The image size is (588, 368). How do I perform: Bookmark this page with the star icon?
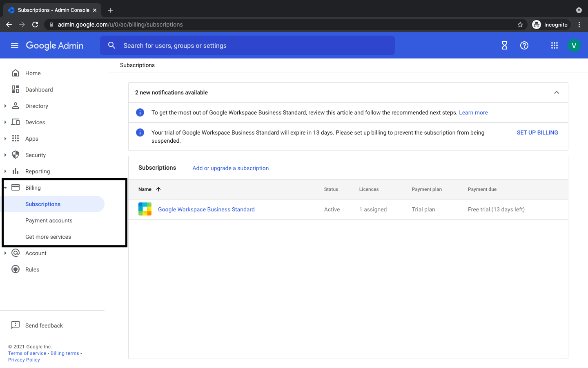(520, 25)
